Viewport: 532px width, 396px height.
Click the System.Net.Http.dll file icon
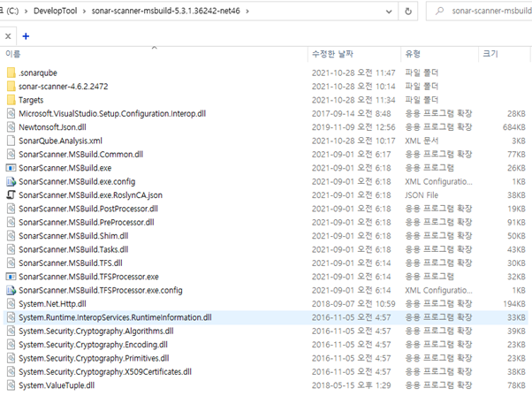[11, 304]
